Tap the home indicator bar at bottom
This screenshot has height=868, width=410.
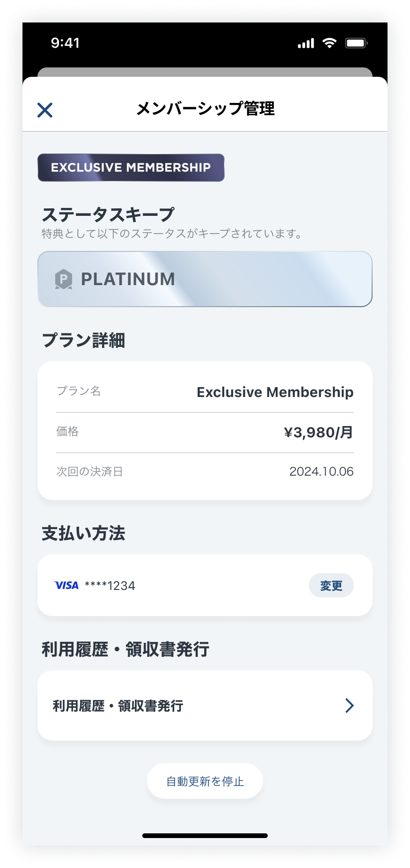pyautogui.click(x=205, y=836)
